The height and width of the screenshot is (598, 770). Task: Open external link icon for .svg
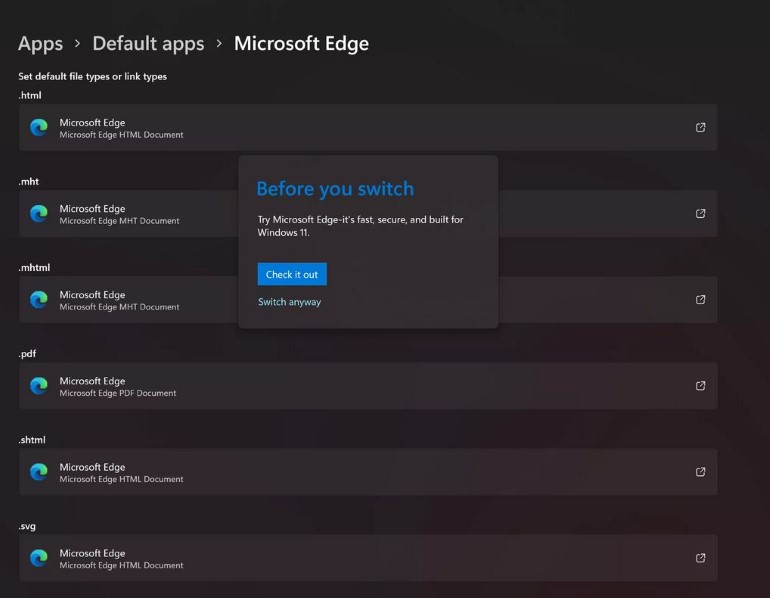point(700,557)
